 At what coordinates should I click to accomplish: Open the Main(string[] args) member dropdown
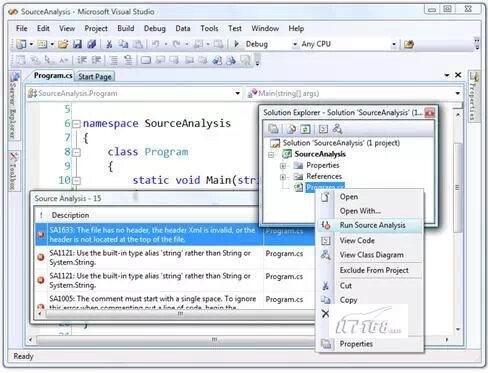pos(458,93)
